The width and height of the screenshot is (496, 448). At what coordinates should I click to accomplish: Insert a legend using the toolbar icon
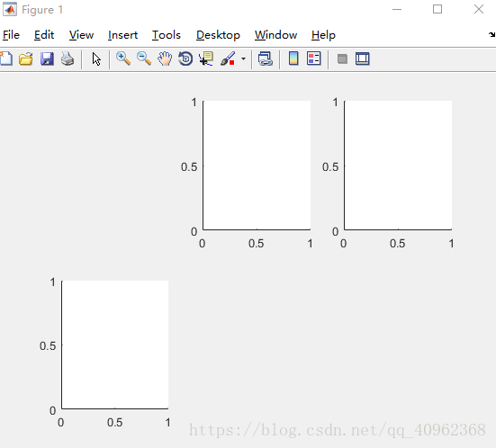(314, 58)
